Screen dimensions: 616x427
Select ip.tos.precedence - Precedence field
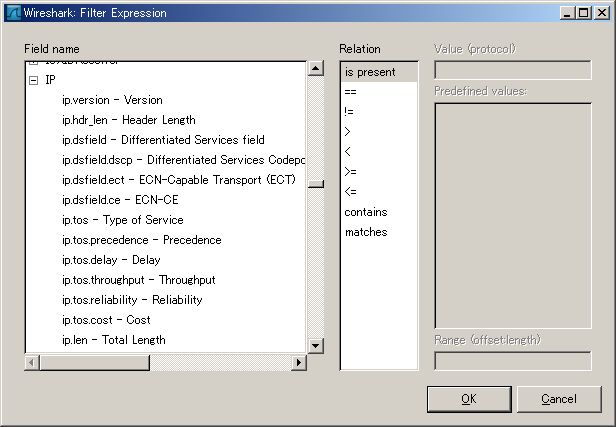[x=141, y=240]
